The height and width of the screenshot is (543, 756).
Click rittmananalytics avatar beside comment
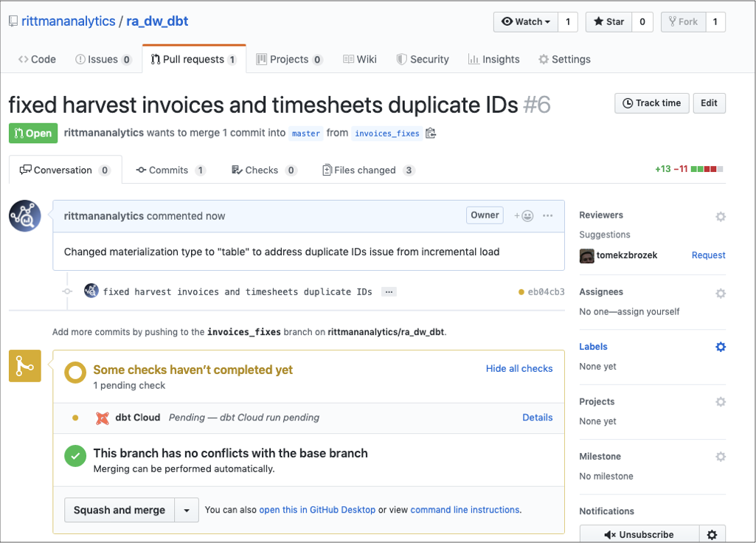(x=25, y=216)
